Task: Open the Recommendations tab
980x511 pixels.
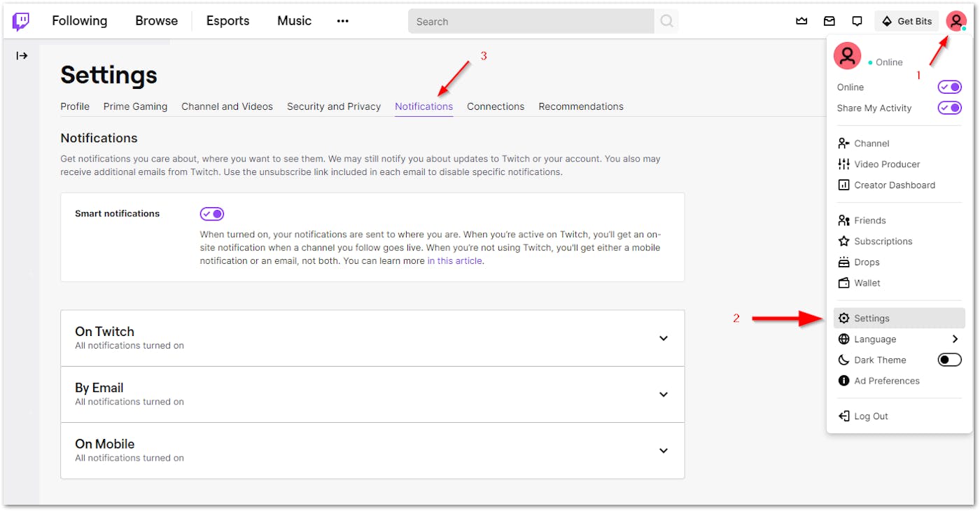Action: (x=581, y=106)
